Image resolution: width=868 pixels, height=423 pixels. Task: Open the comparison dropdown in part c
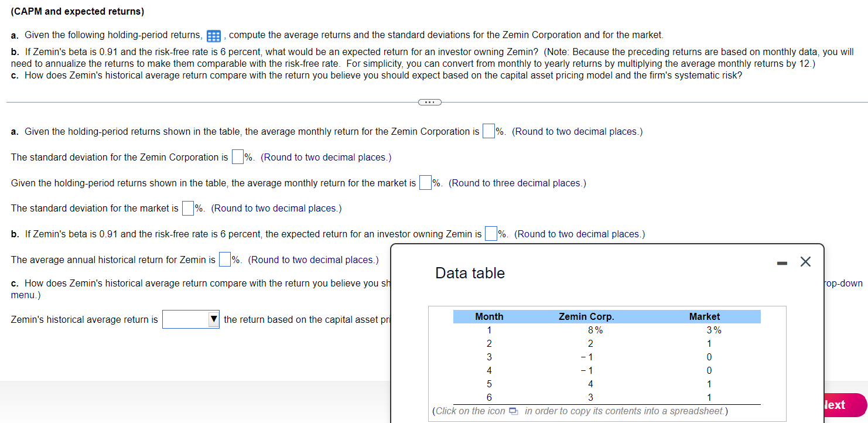[190, 319]
